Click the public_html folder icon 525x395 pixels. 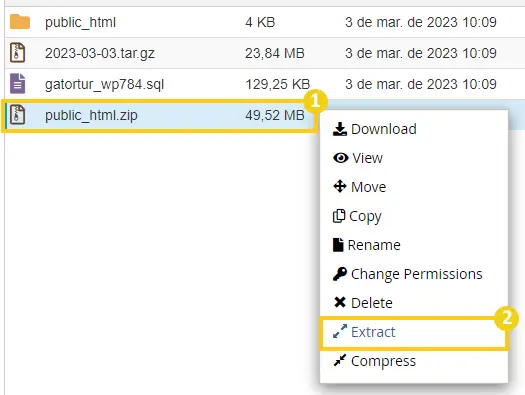click(x=20, y=22)
